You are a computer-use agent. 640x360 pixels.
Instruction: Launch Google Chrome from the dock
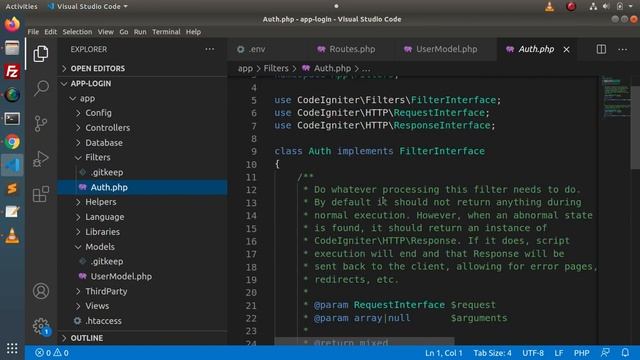click(x=12, y=142)
